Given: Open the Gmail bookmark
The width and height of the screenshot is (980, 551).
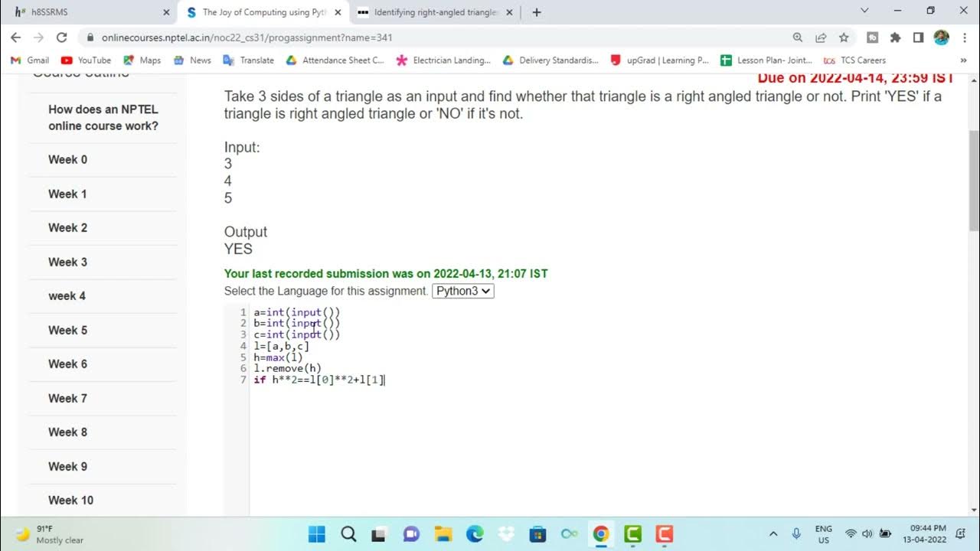Looking at the screenshot, I should pos(31,60).
